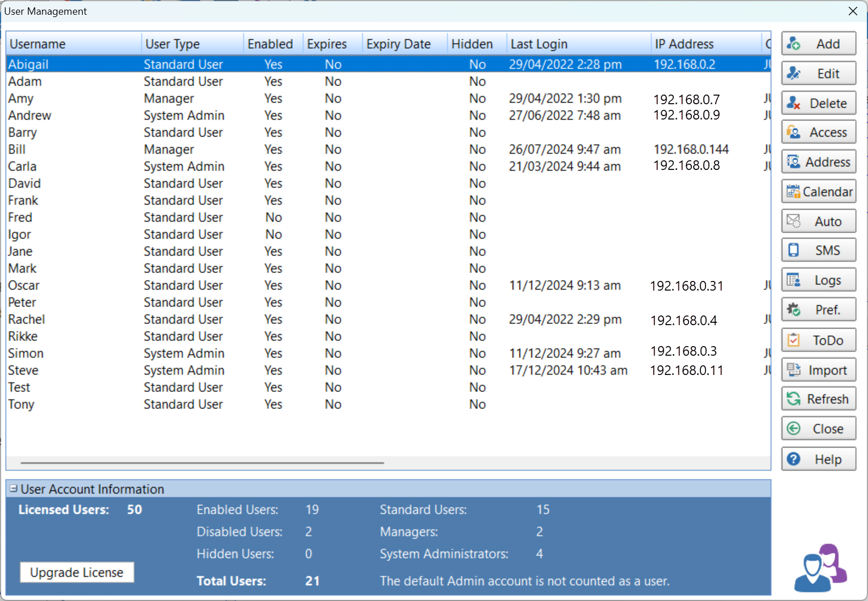Select the Fred user row
The height and width of the screenshot is (601, 868).
click(388, 217)
